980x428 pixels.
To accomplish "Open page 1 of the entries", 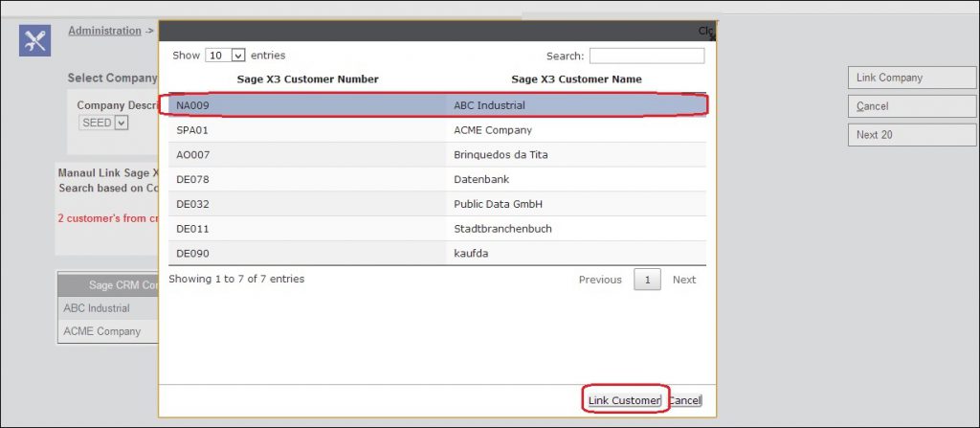I will pos(647,280).
